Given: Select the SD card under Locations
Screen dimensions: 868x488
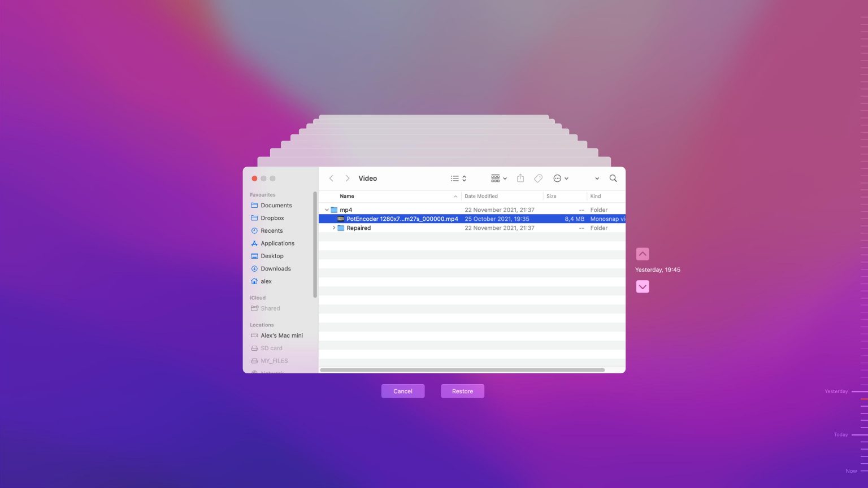Looking at the screenshot, I should coord(271,348).
